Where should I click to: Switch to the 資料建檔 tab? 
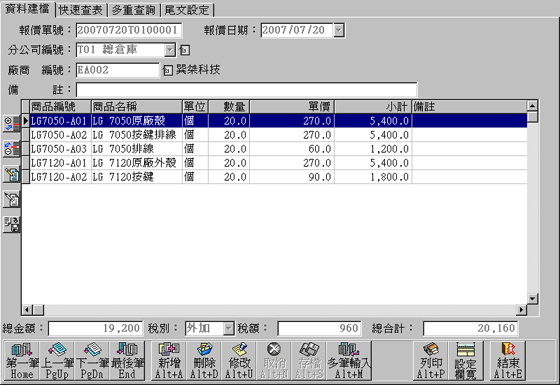[28, 9]
